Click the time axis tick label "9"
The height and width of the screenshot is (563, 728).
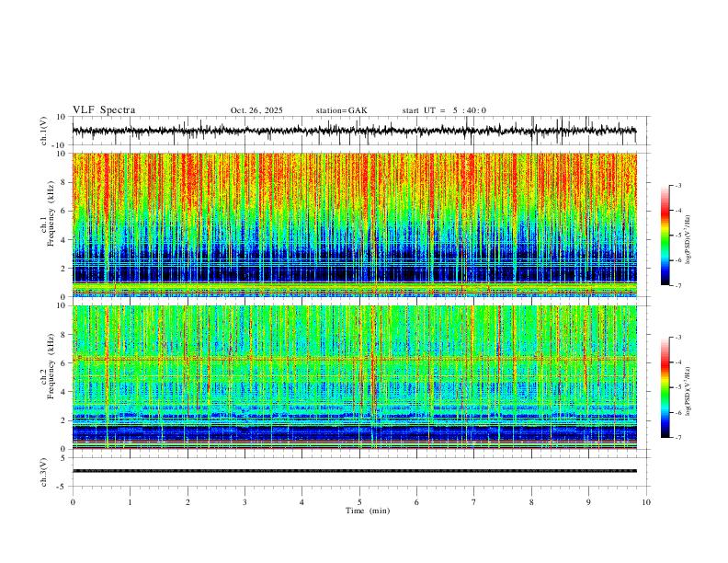588,502
